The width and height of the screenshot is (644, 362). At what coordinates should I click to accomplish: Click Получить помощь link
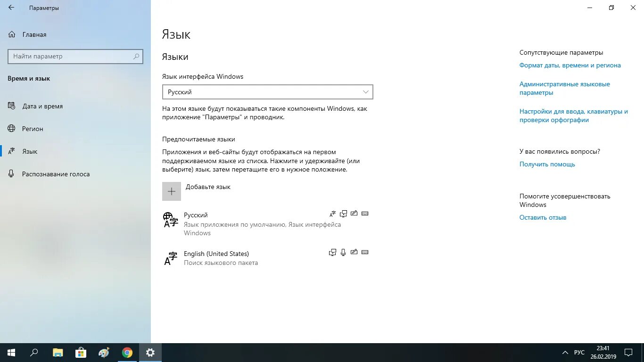[547, 165]
